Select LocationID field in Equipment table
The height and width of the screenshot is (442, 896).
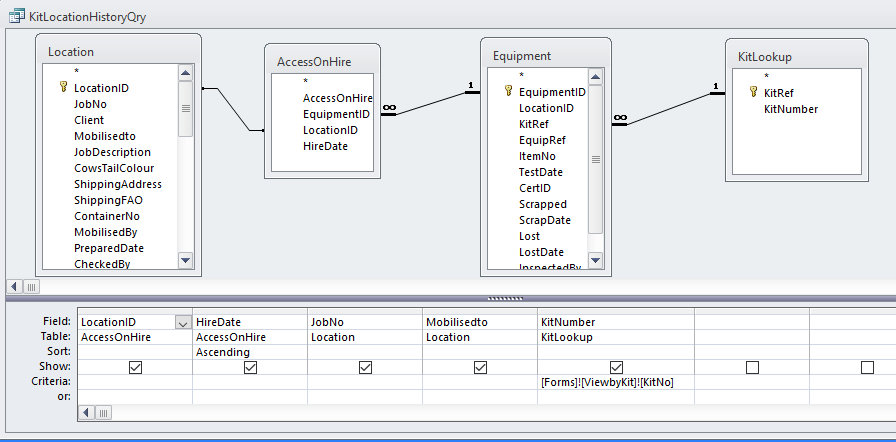[546, 108]
